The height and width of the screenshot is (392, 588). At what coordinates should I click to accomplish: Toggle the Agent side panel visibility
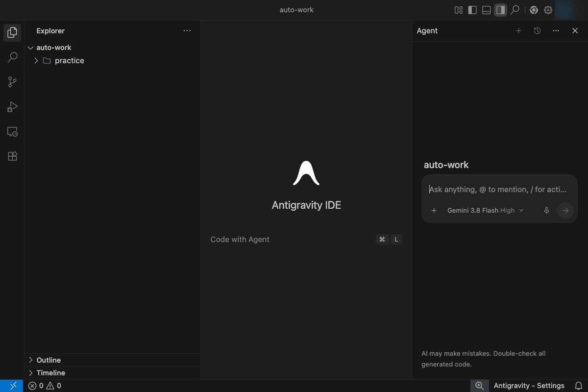pos(500,10)
